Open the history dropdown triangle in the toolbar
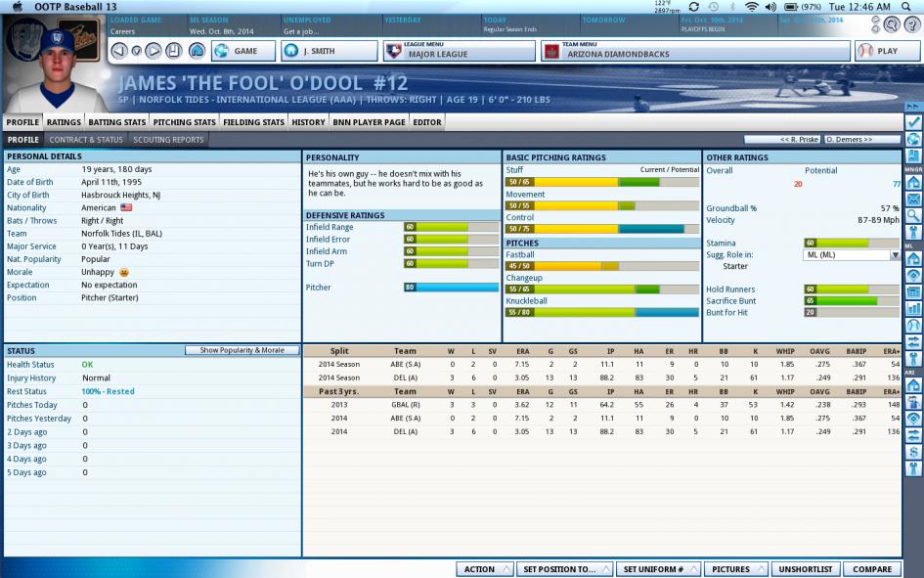 [x=136, y=51]
